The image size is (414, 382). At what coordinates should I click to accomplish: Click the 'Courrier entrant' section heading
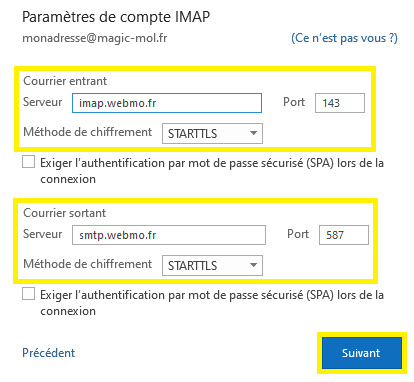[x=65, y=81]
